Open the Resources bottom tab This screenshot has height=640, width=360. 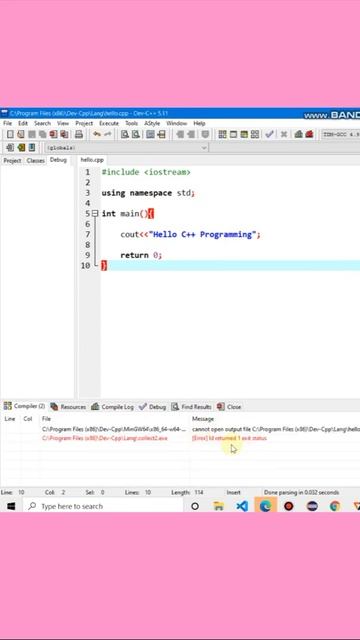[x=68, y=407]
